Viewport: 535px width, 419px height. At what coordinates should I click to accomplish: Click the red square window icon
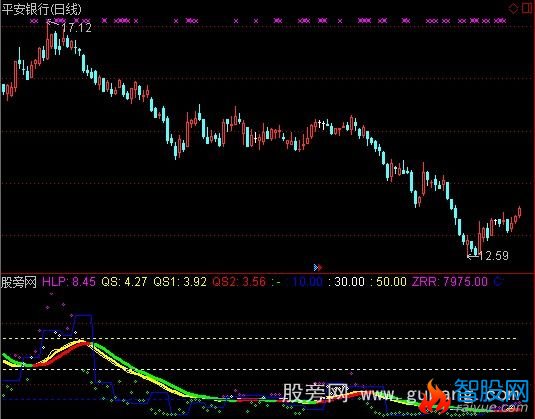point(528,8)
